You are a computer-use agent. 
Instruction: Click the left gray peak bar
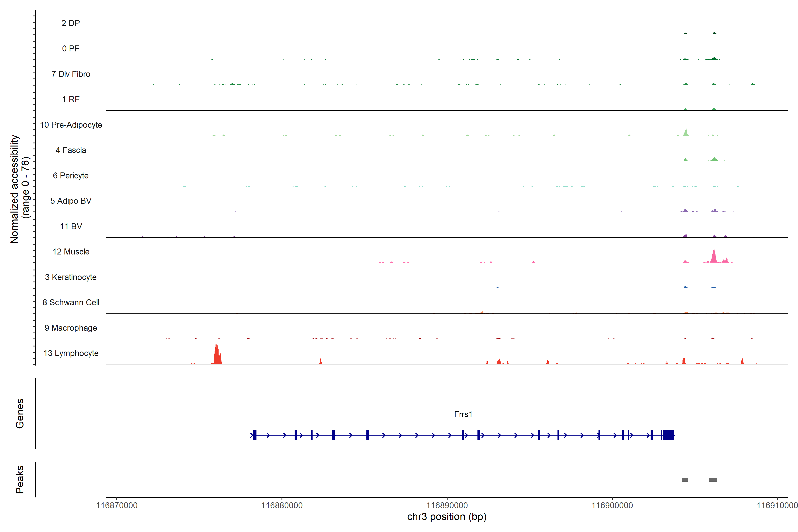click(x=685, y=480)
